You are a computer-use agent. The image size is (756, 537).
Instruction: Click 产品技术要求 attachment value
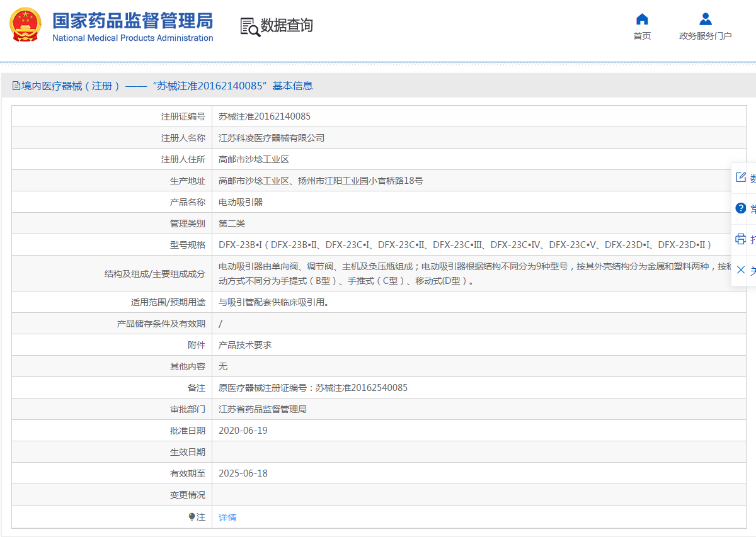coord(245,345)
